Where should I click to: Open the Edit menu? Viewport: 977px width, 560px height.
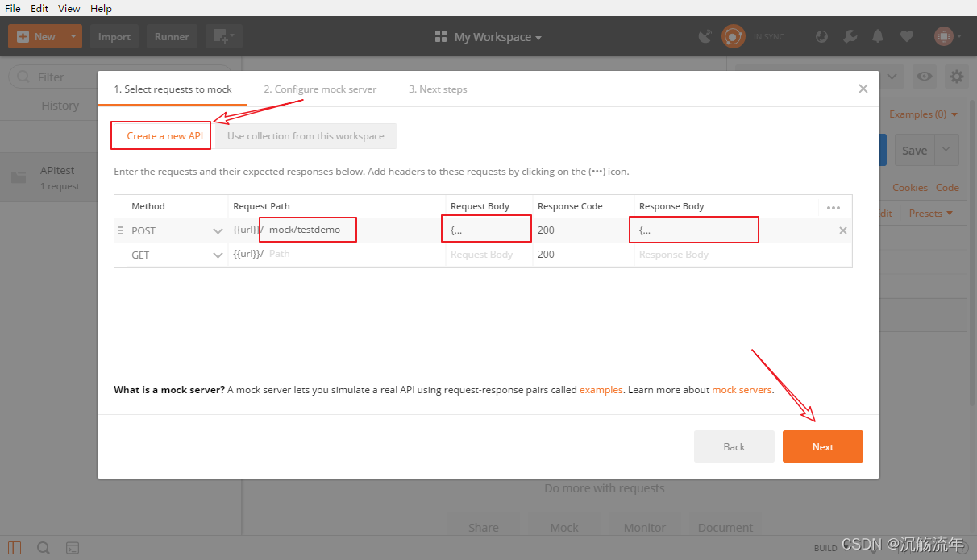click(x=39, y=8)
